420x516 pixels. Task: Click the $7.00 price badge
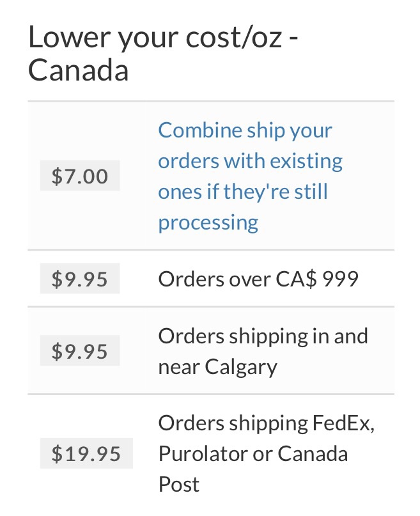[x=80, y=175]
